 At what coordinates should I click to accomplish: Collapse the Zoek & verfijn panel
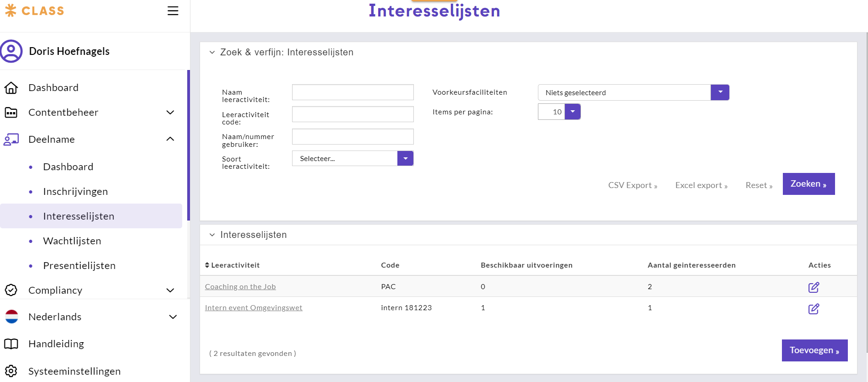pyautogui.click(x=212, y=53)
